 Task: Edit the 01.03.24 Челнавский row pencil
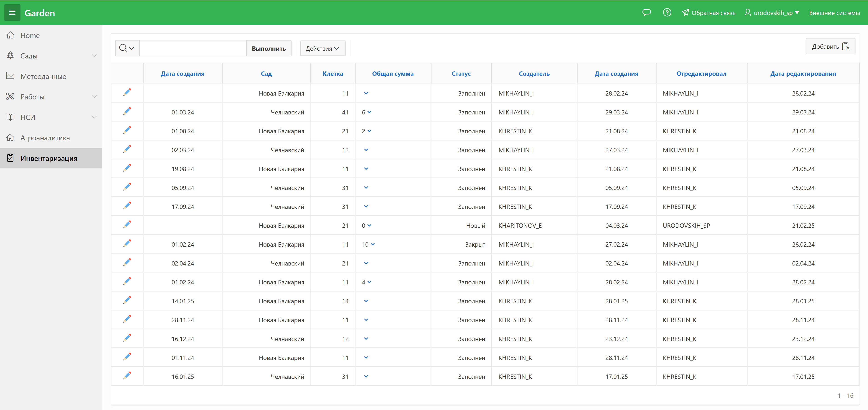coord(127,111)
